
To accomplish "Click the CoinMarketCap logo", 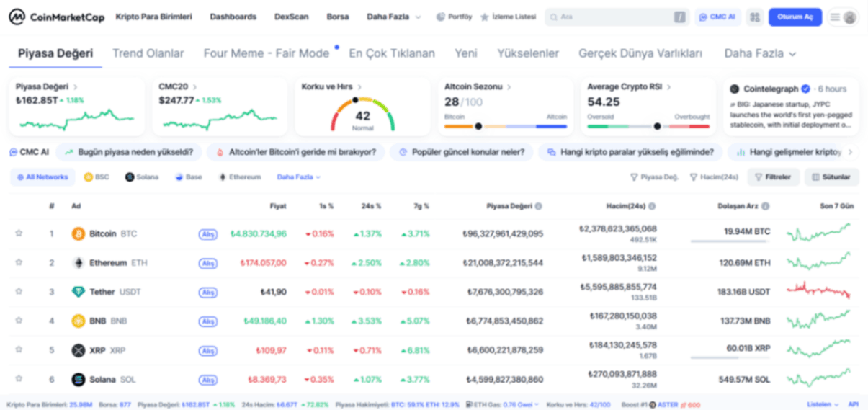I will 56,17.
